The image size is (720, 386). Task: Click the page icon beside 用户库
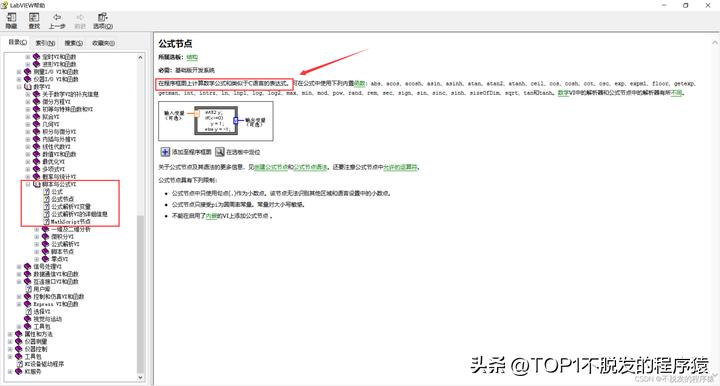click(x=28, y=289)
